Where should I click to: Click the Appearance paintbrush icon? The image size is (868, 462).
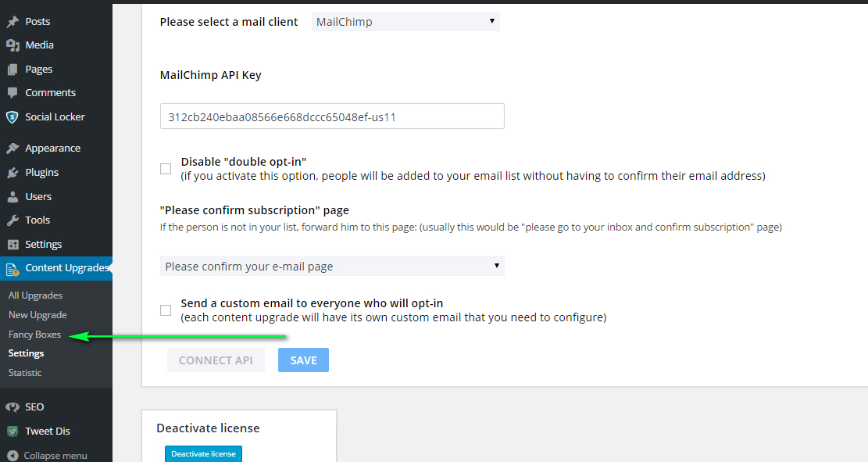tap(13, 149)
